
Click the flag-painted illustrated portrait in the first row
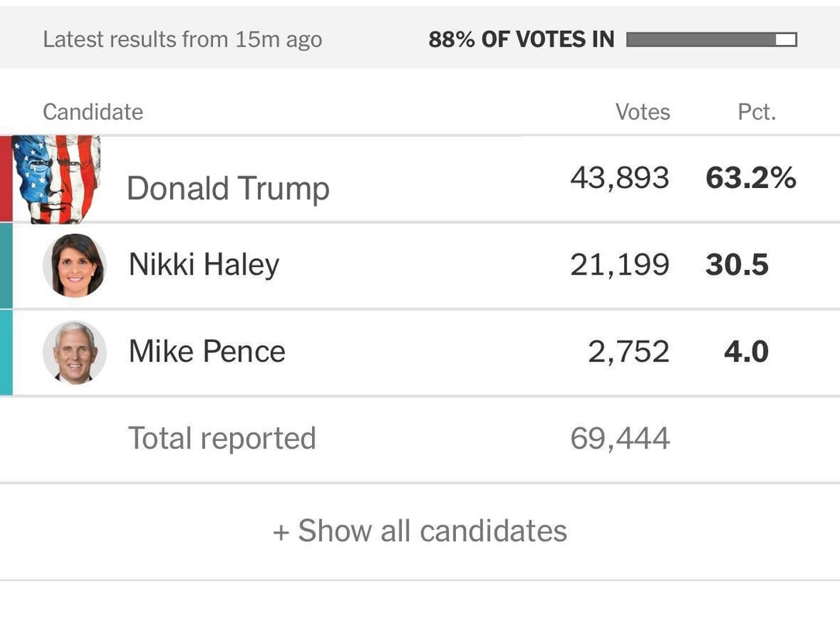(x=57, y=180)
